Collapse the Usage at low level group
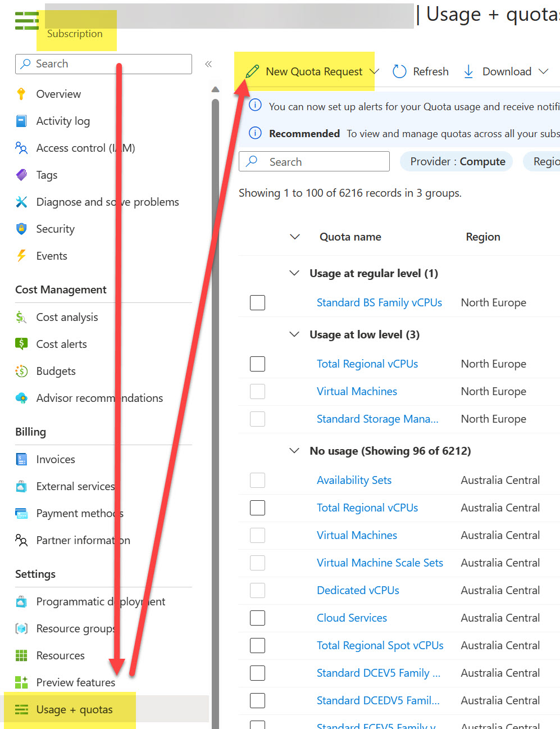Viewport: 560px width, 729px height. coord(294,334)
